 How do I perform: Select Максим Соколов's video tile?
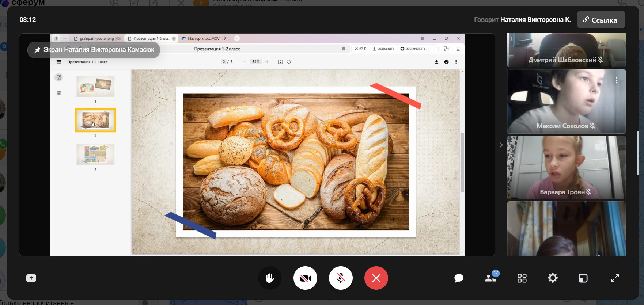[x=566, y=101]
